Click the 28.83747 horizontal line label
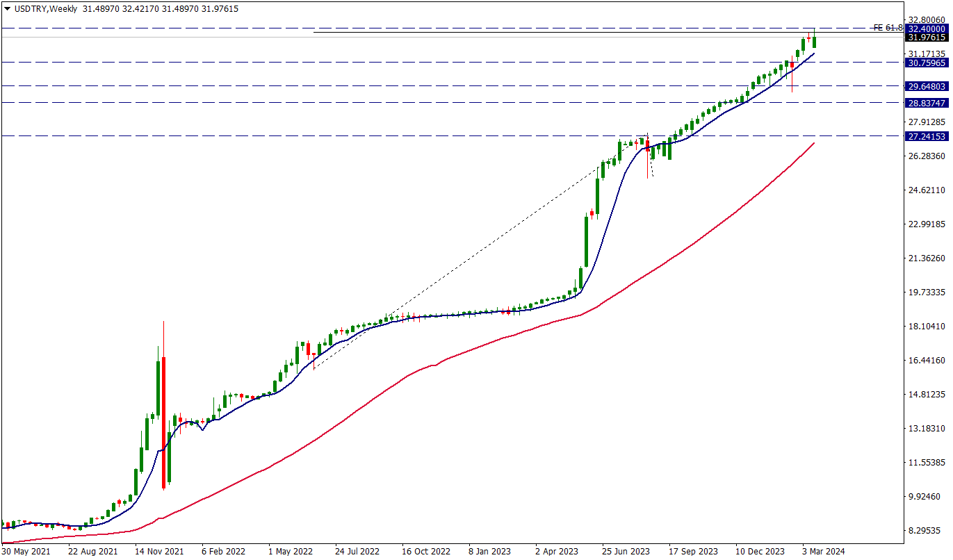The width and height of the screenshot is (953, 560). tap(927, 103)
